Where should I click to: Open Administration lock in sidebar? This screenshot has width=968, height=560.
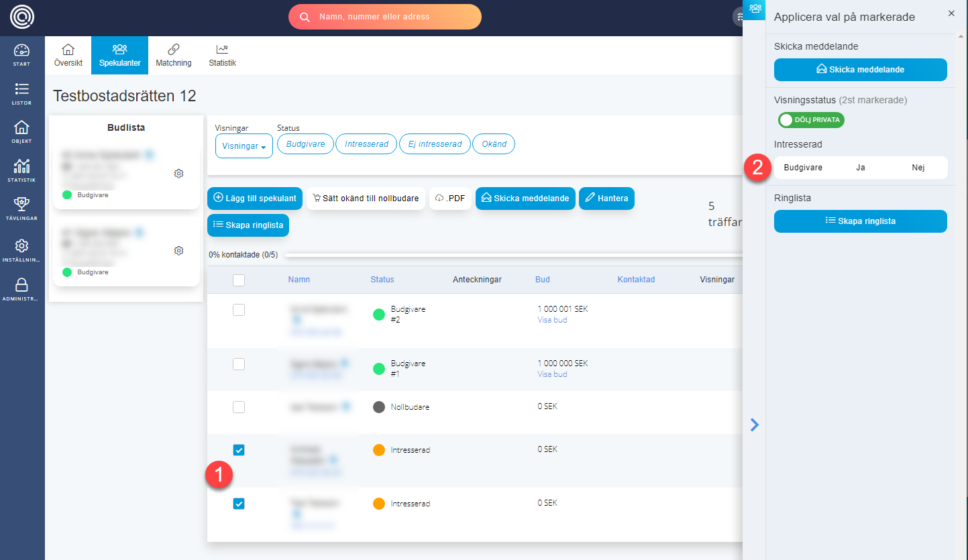(x=21, y=289)
